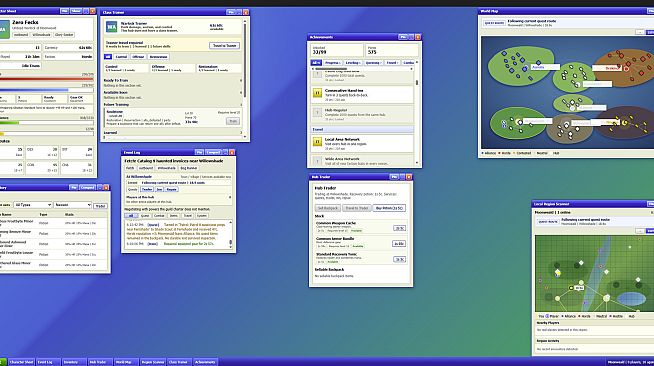This screenshot has height=366, width=654.
Task: Select the Control tab in Class Trainer
Action: (x=121, y=57)
